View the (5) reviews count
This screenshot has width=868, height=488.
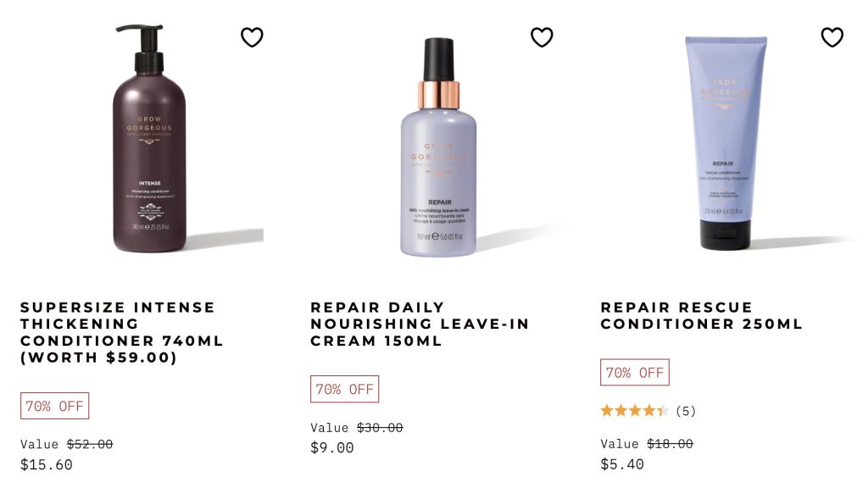click(686, 411)
